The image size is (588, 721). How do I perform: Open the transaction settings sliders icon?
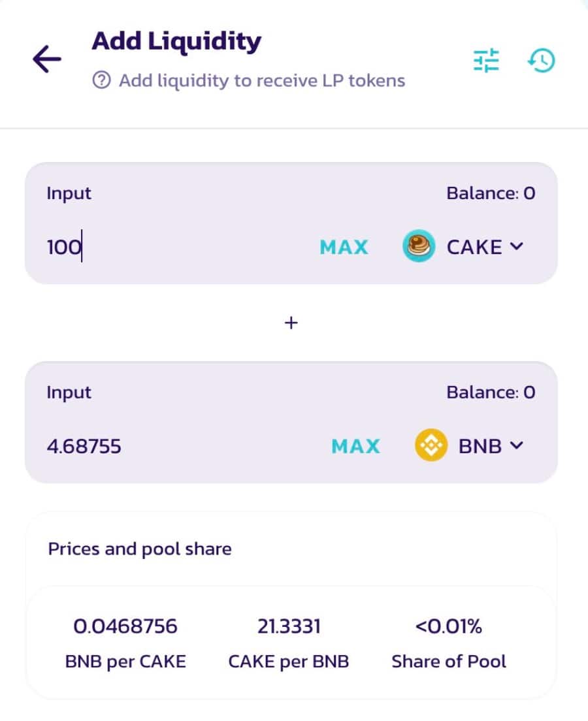coord(486,61)
